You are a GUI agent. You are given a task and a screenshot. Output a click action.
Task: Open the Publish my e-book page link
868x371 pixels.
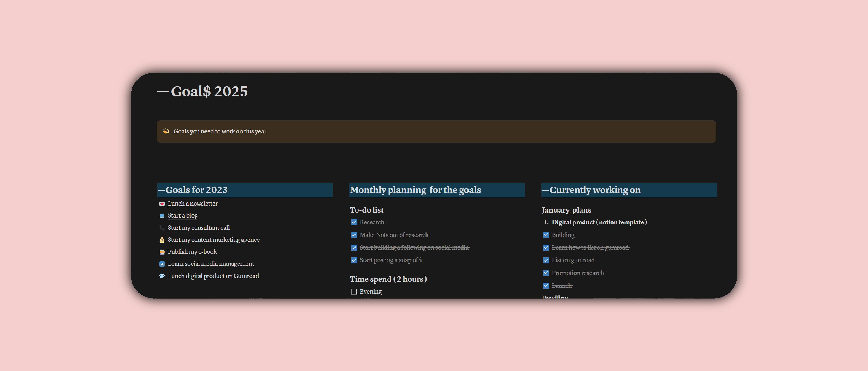pos(192,252)
